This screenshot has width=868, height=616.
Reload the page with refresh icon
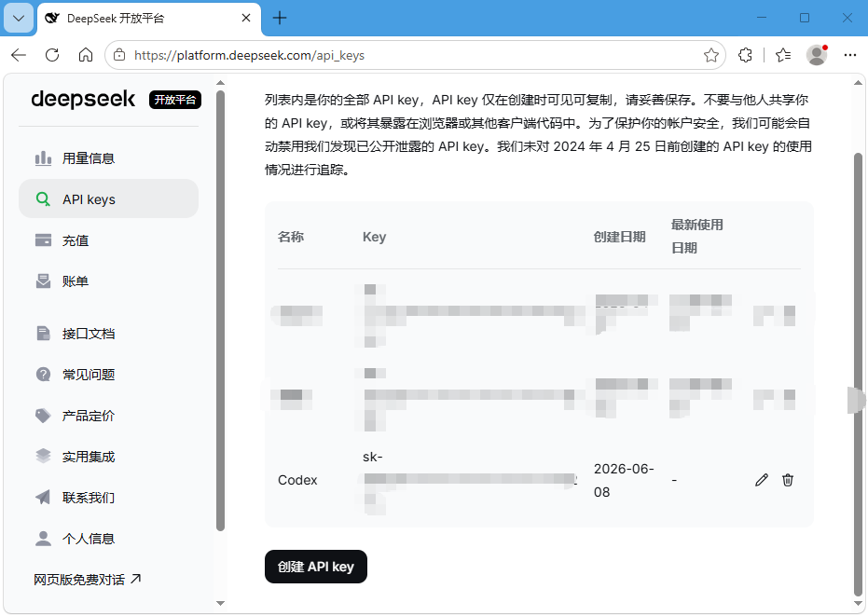click(x=52, y=55)
